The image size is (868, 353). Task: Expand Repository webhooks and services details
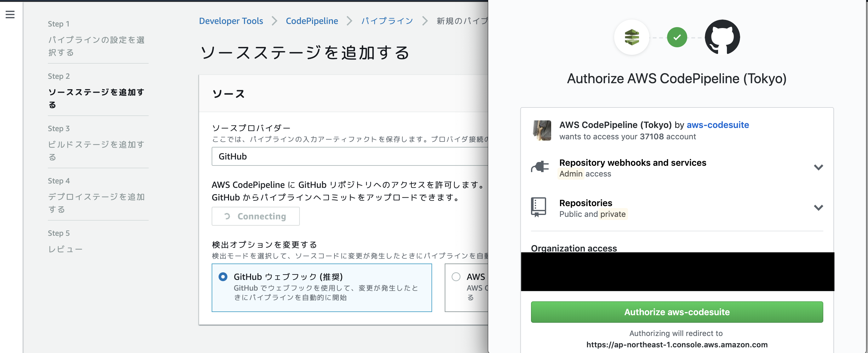[x=819, y=168]
